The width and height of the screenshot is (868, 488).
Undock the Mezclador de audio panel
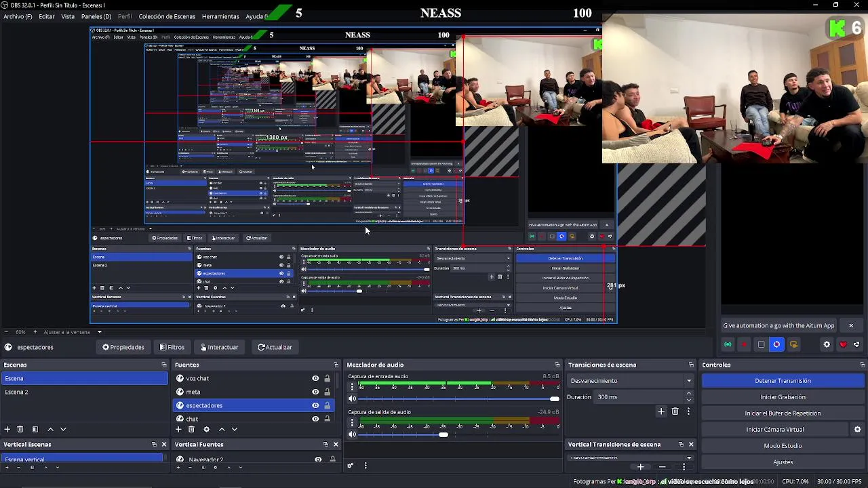(x=557, y=365)
